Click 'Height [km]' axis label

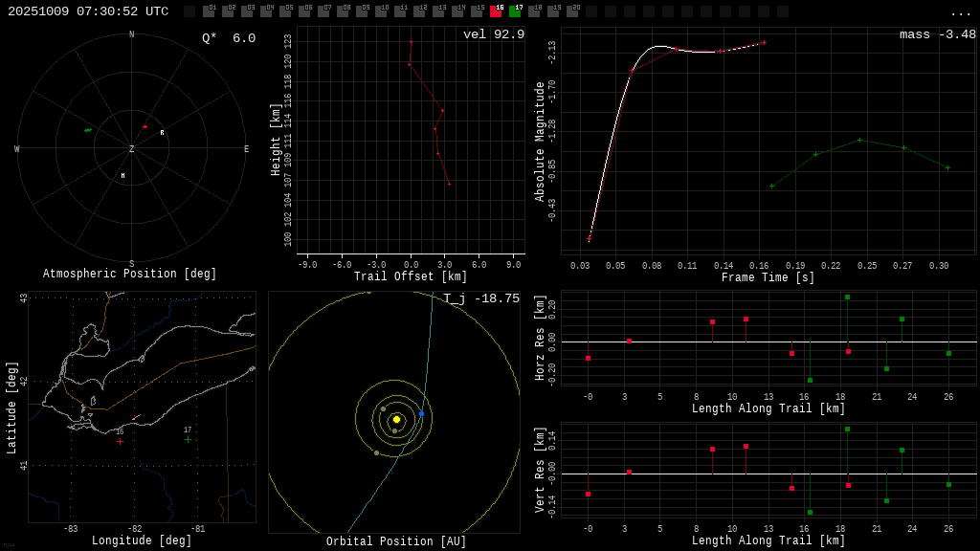coord(276,140)
